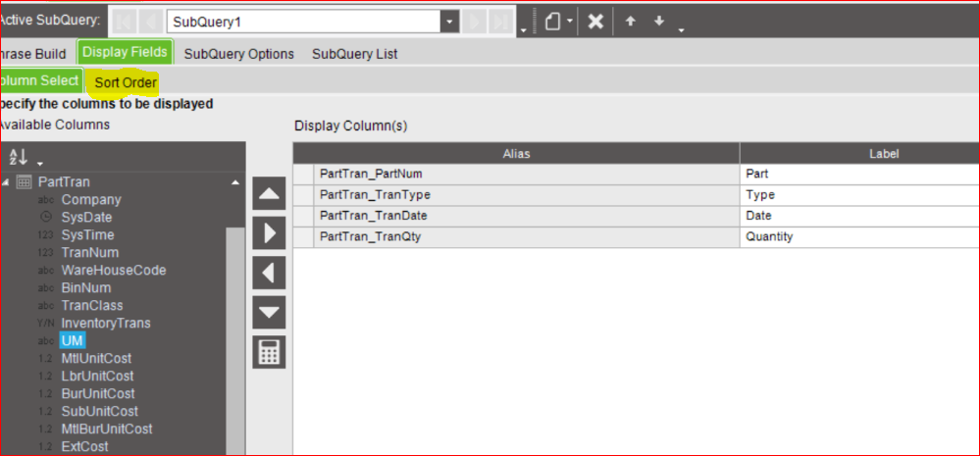Click row selector for PartTran_PartNum row
This screenshot has height=456, width=980.
pos(303,174)
